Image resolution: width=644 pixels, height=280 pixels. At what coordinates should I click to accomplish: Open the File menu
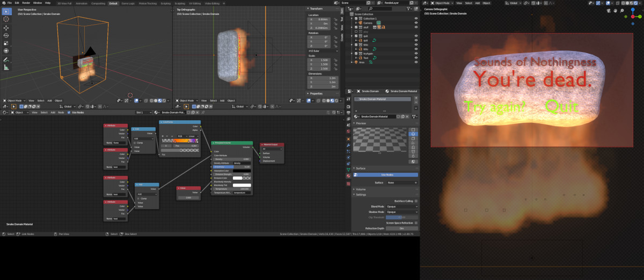[x=10, y=3]
